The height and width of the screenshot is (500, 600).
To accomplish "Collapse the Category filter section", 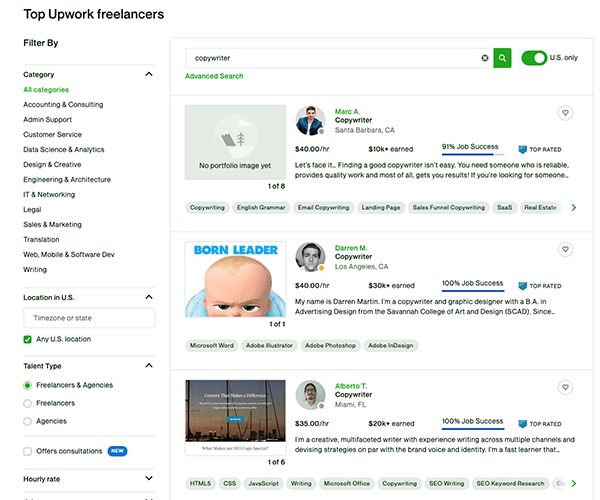I will point(149,74).
